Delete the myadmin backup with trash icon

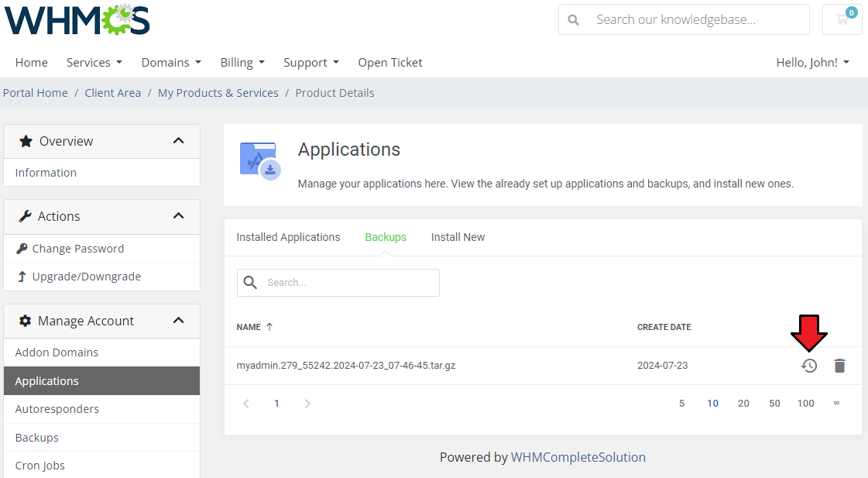pyautogui.click(x=839, y=366)
